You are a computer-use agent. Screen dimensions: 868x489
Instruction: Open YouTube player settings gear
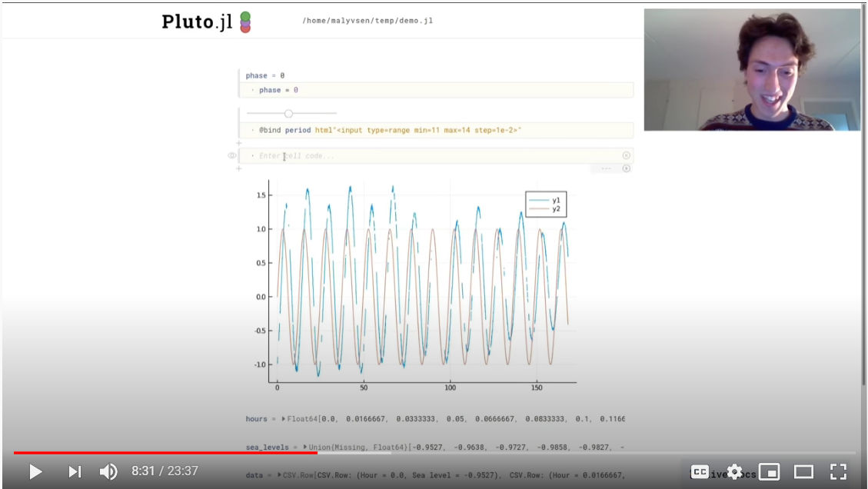[734, 471]
